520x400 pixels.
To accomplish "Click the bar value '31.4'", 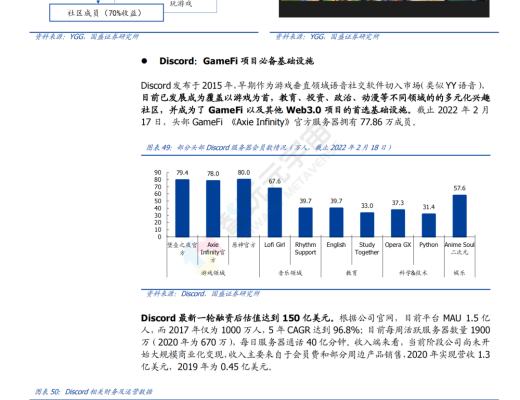I will [429, 207].
